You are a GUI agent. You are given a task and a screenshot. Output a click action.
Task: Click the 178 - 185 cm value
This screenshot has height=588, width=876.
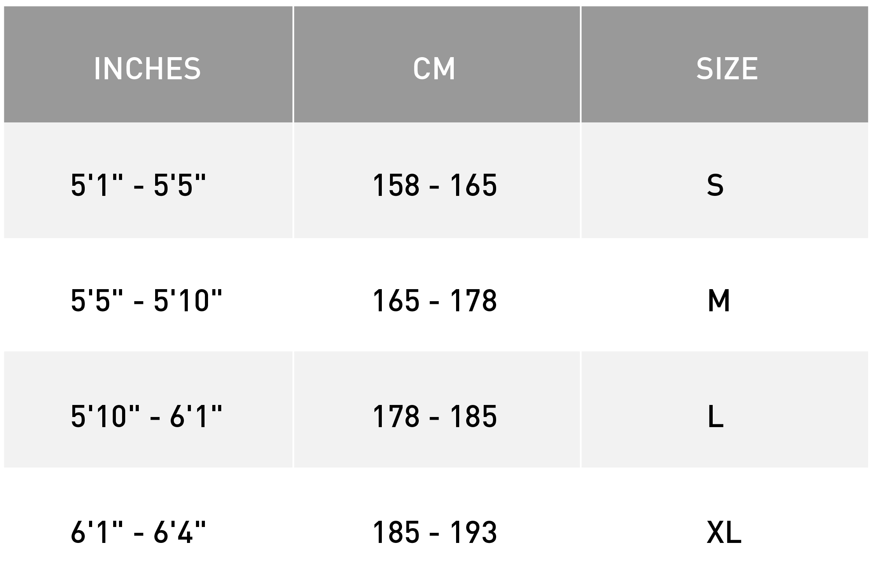[435, 416]
